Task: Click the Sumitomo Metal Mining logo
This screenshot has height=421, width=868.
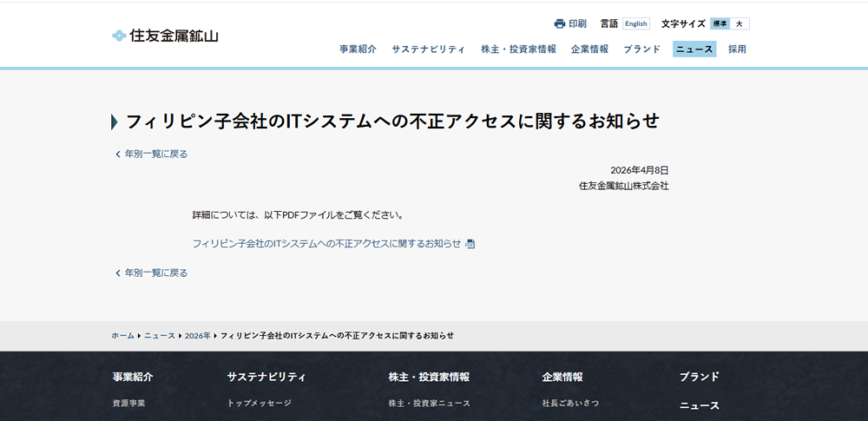Action: (165, 36)
